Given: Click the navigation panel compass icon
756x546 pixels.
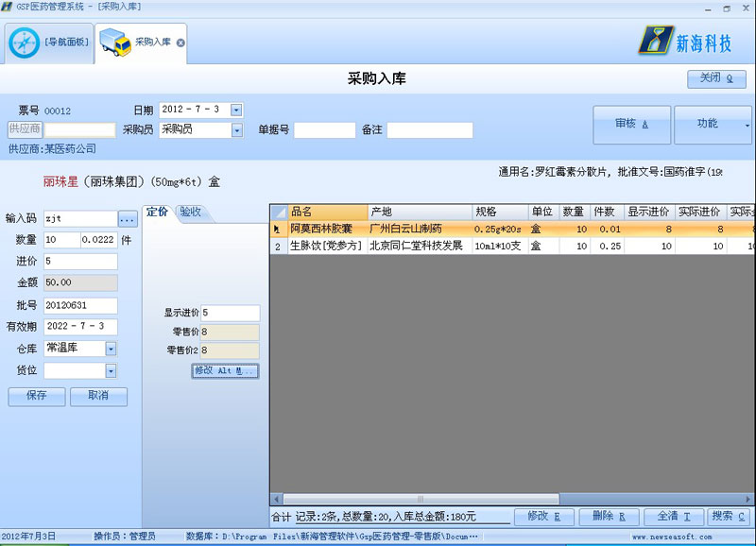Looking at the screenshot, I should 24,42.
